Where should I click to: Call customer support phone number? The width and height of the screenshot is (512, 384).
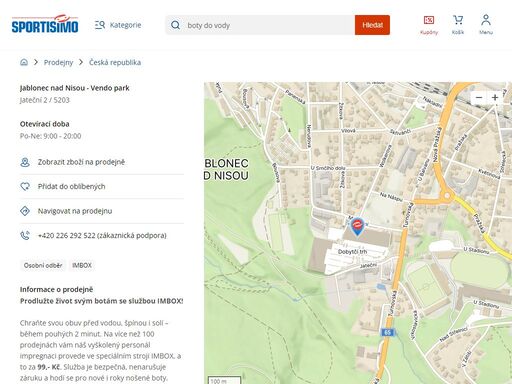click(x=102, y=235)
